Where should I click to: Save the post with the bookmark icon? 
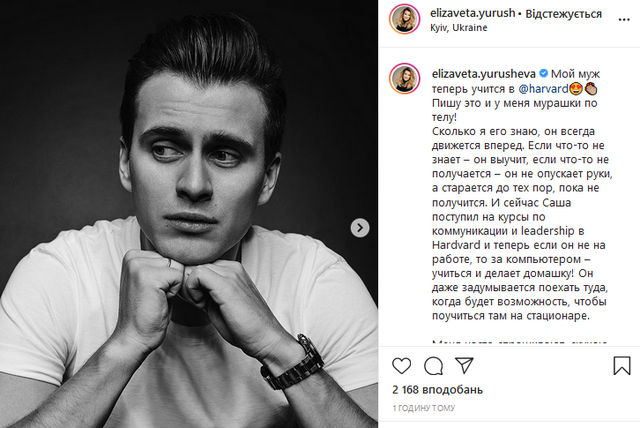click(x=622, y=365)
